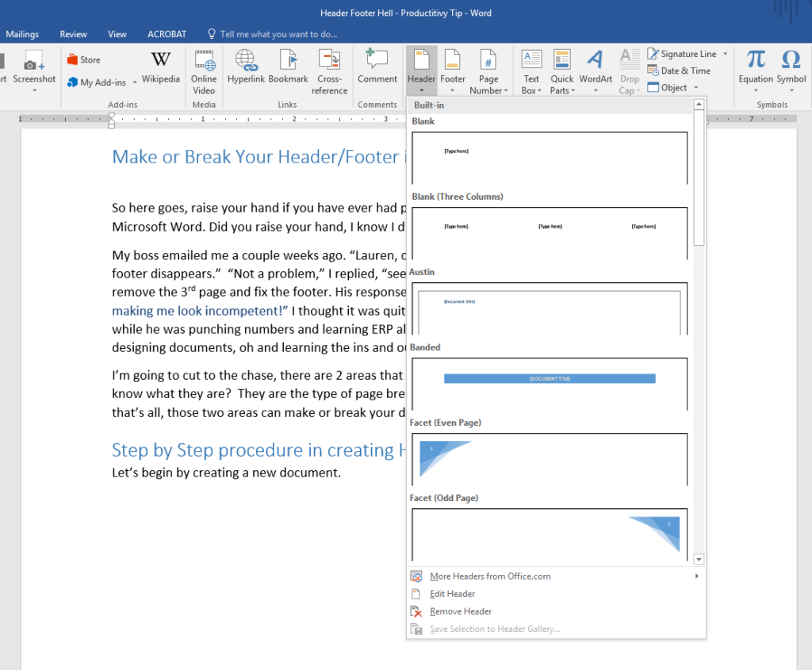The width and height of the screenshot is (812, 670).
Task: Click the Page Number icon
Action: coord(488,60)
